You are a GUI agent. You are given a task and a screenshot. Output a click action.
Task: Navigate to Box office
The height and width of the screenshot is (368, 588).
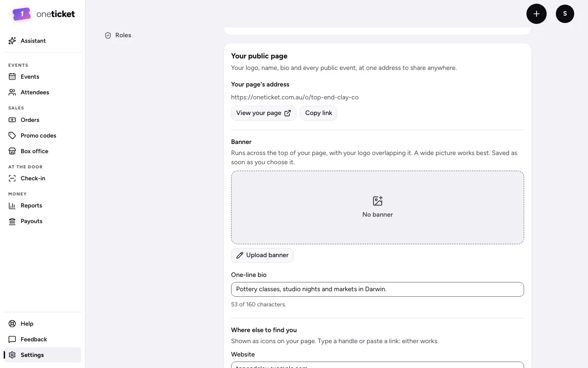coord(42,151)
